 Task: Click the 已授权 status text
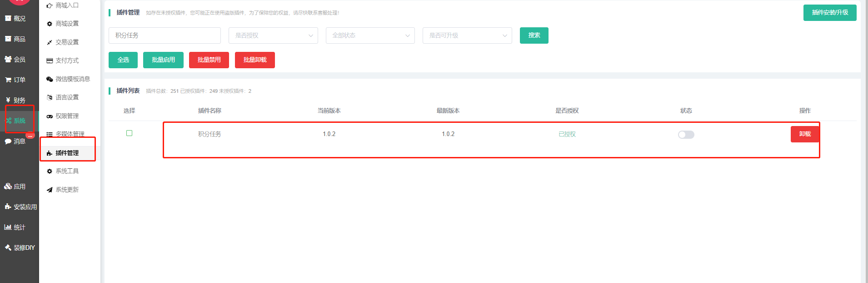tap(567, 134)
